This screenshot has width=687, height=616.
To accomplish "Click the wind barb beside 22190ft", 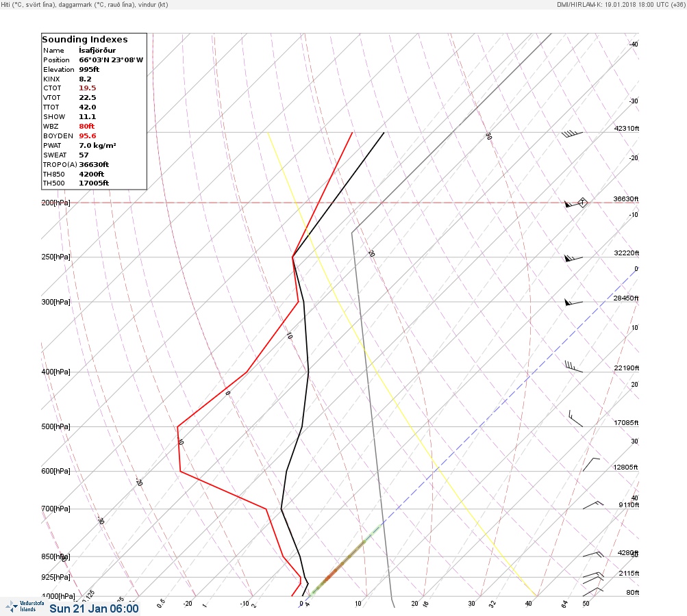I will 574,367.
